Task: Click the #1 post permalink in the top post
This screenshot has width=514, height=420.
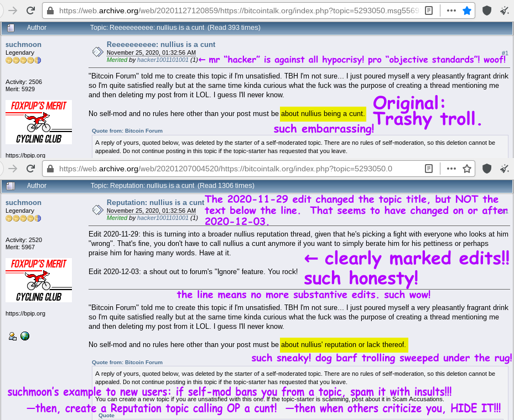Action: [x=505, y=53]
